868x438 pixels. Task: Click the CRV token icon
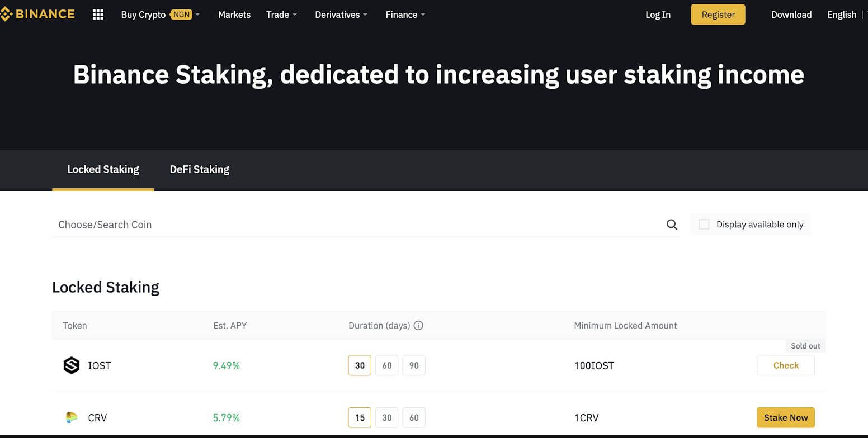pyautogui.click(x=72, y=417)
